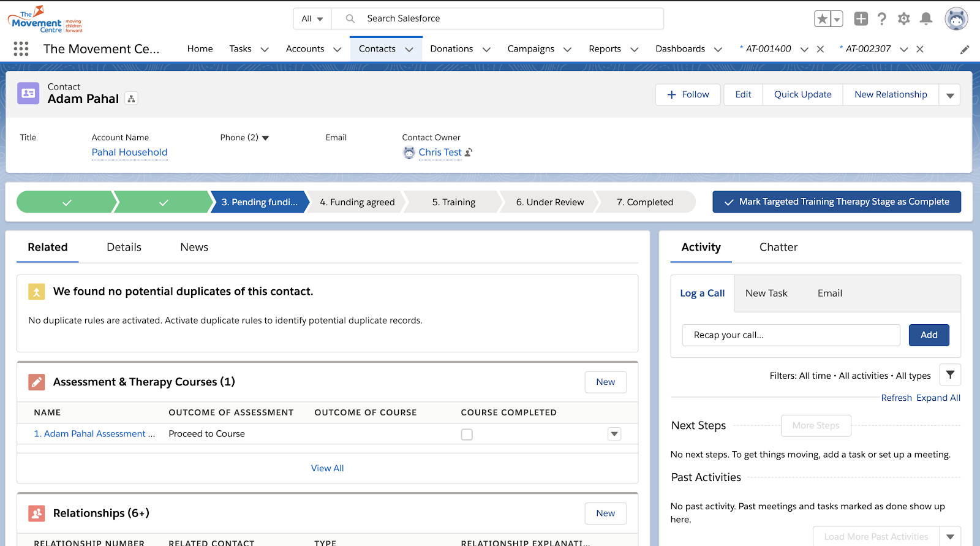This screenshot has width=980, height=546.
Task: Click the Favorites star icon
Action: [x=822, y=19]
